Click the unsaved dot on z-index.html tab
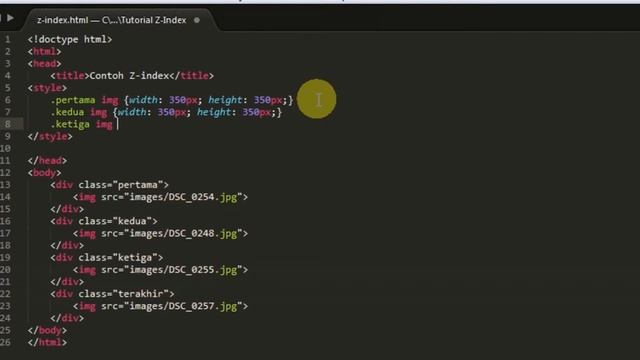The image size is (640, 360). point(197,20)
